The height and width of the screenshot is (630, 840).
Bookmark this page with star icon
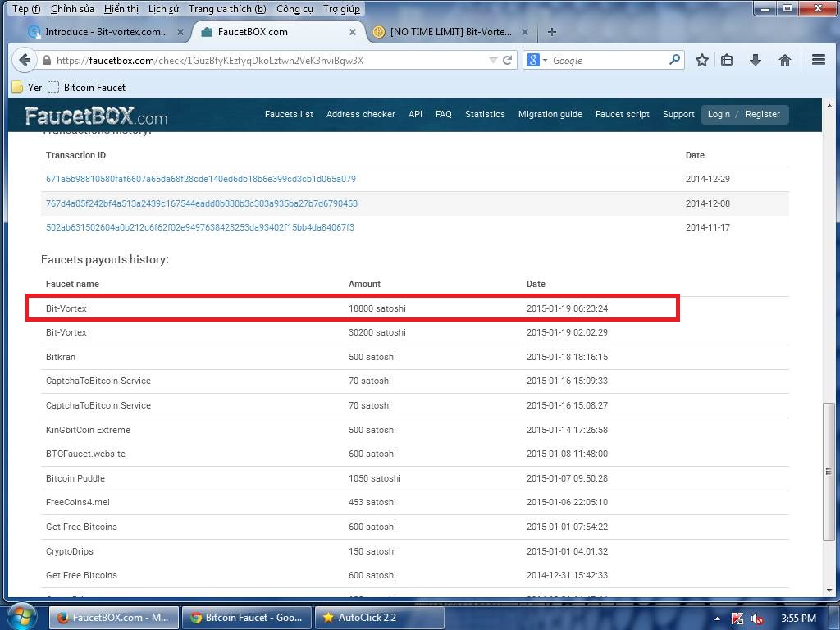(x=702, y=60)
